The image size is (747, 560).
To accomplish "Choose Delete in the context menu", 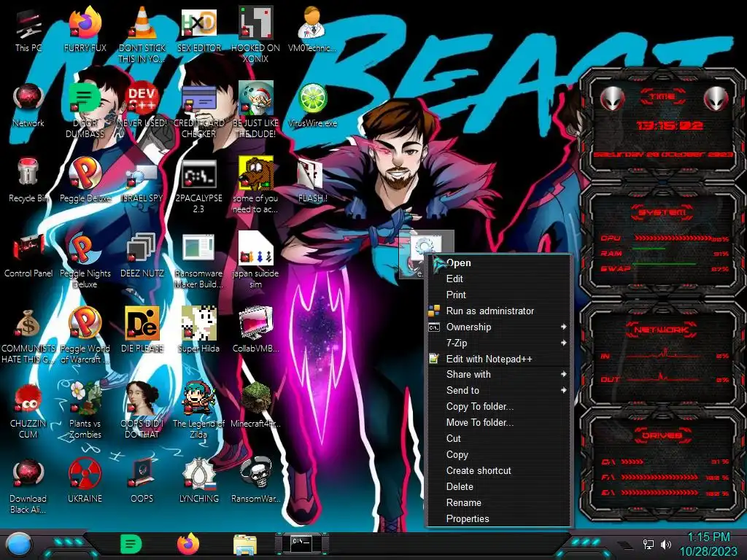I will (x=499, y=486).
